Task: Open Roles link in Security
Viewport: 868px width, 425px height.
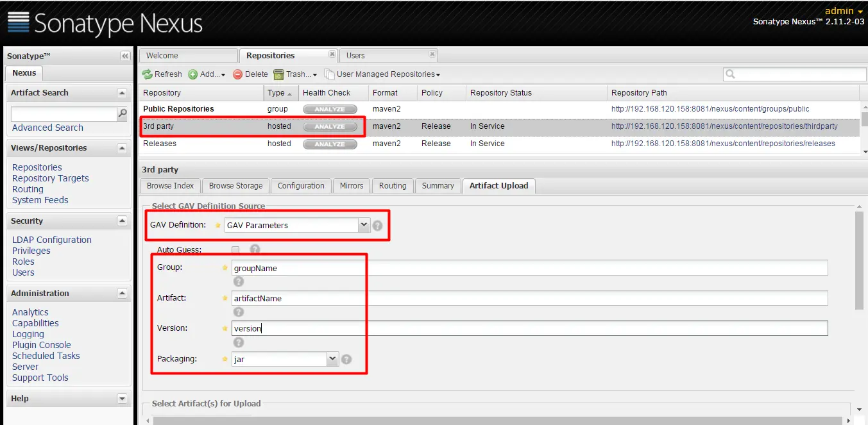Action: click(23, 262)
